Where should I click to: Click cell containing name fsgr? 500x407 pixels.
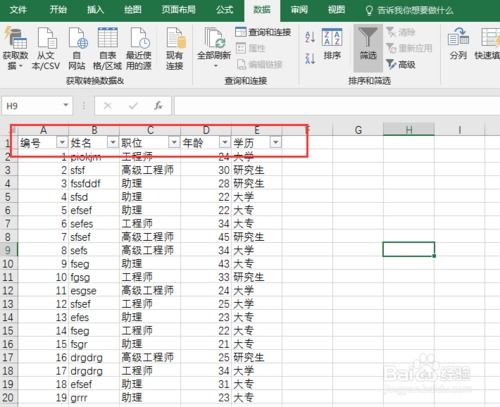pos(94,344)
